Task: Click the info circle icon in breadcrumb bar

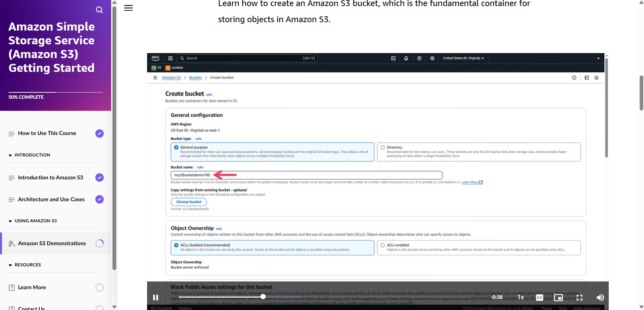Action: pos(574,78)
